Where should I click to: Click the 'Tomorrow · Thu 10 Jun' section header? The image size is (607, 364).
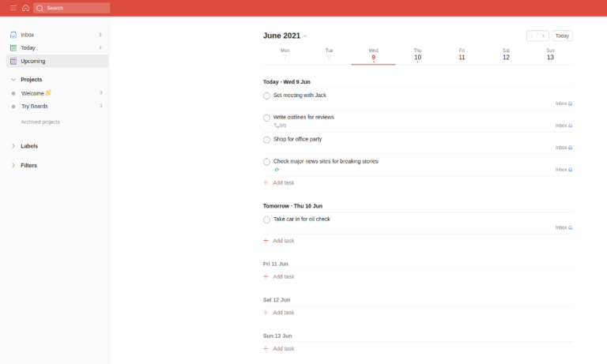(292, 206)
